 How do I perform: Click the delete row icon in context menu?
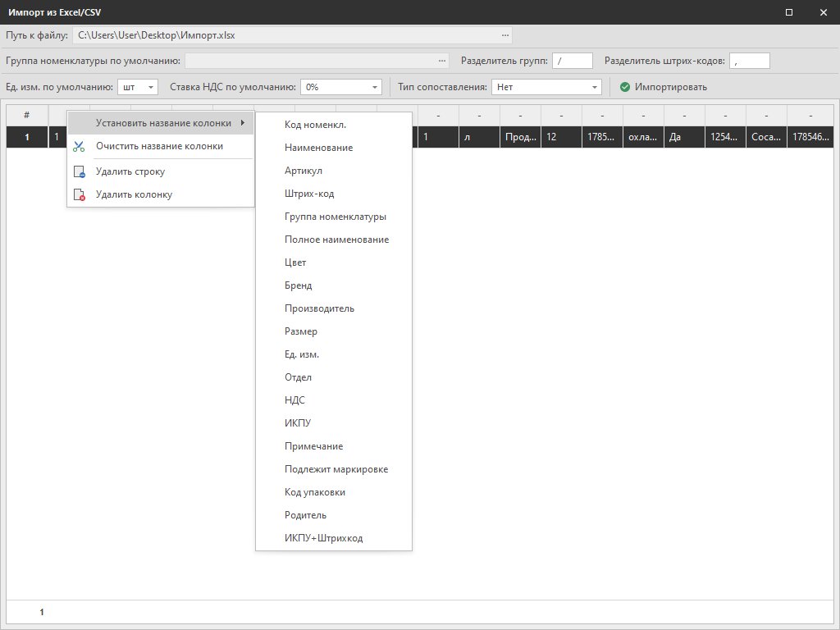click(x=79, y=172)
